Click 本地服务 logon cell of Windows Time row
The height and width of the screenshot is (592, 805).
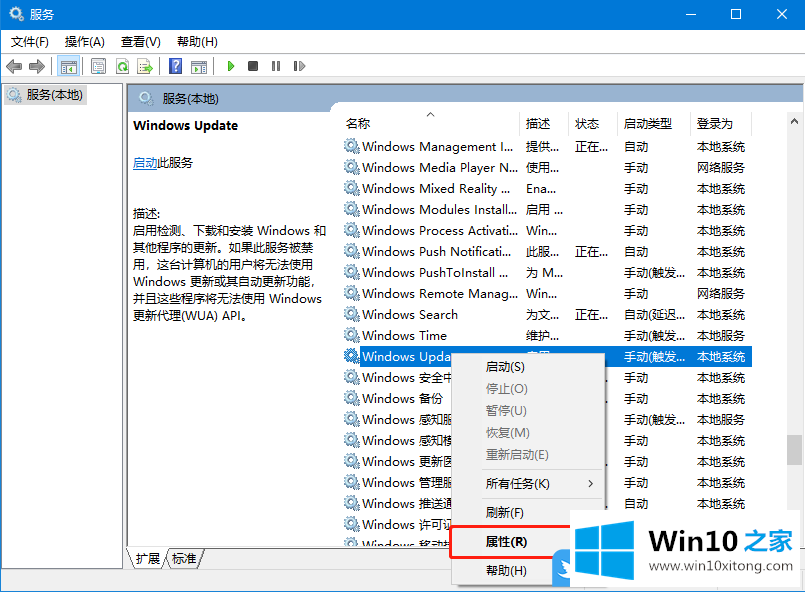(x=721, y=336)
